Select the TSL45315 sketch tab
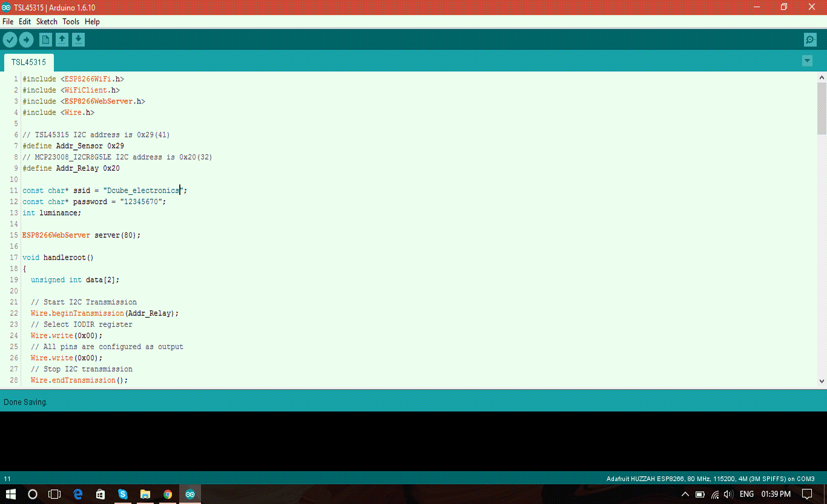 28,62
